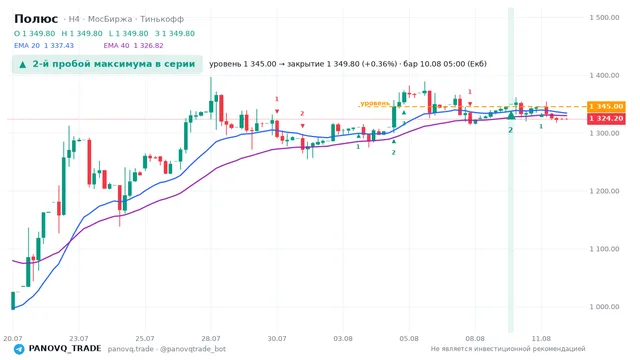Click the 28.07 date axis label

pyautogui.click(x=211, y=339)
